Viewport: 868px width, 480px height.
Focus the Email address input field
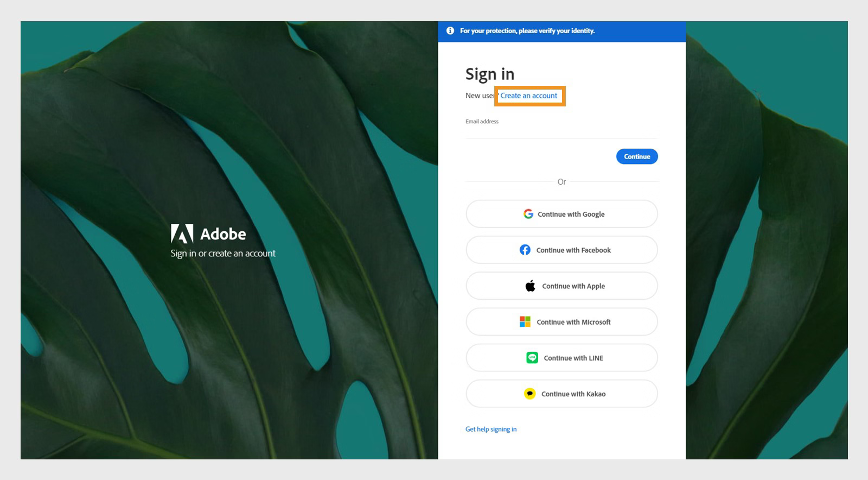(x=561, y=131)
